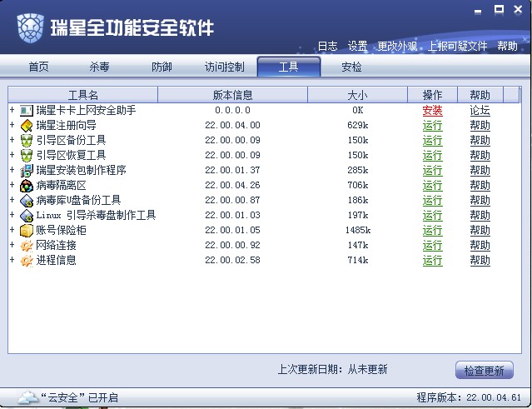Run the Linux 引导杀毒盘制作工具

pos(433,216)
